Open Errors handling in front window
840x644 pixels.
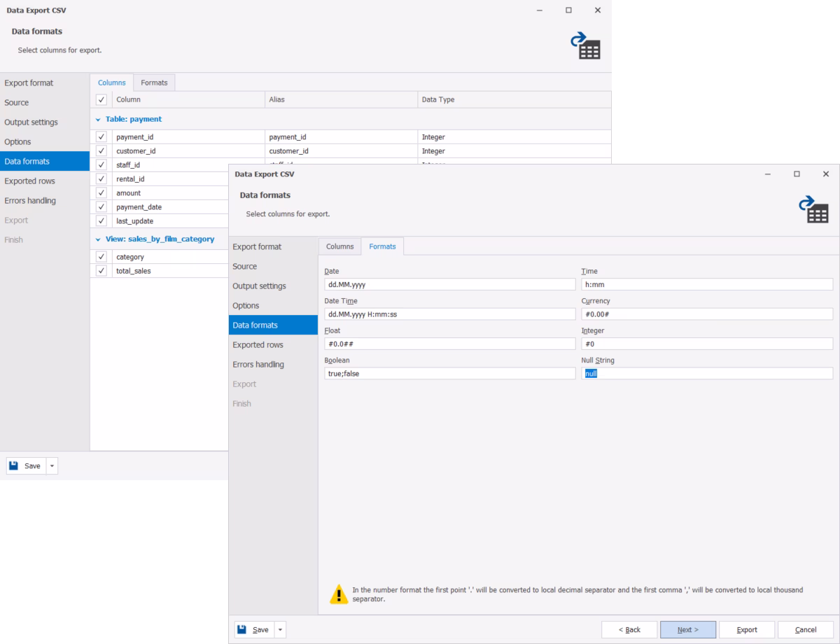pyautogui.click(x=273, y=365)
